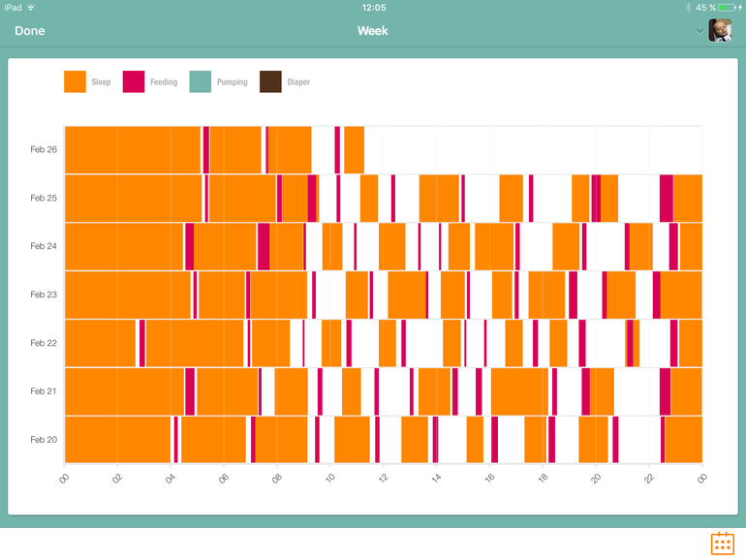Screen dimensions: 746x560
Task: Select the brown Diaper legend swatch
Action: (270, 82)
